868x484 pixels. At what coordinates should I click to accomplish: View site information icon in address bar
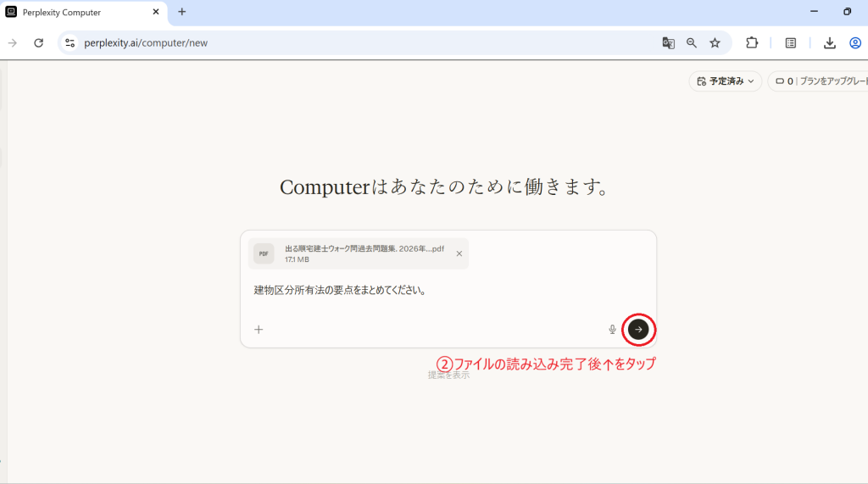pos(70,43)
